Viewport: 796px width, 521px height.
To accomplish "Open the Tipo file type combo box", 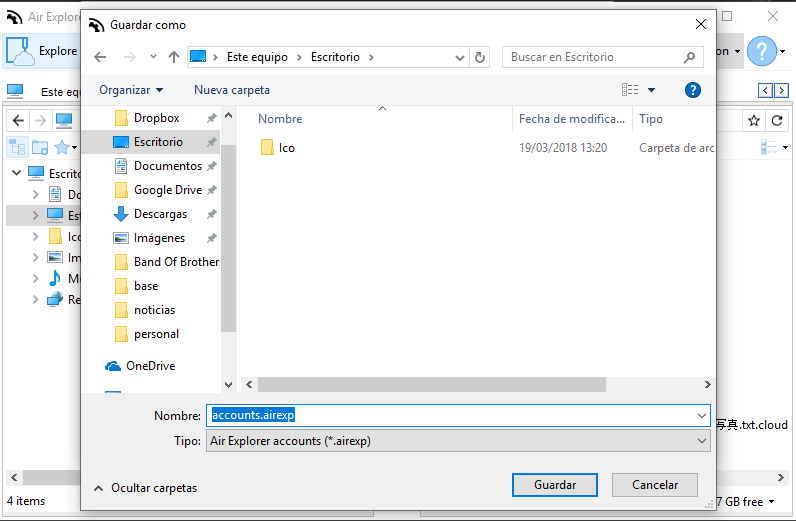I will pos(458,441).
